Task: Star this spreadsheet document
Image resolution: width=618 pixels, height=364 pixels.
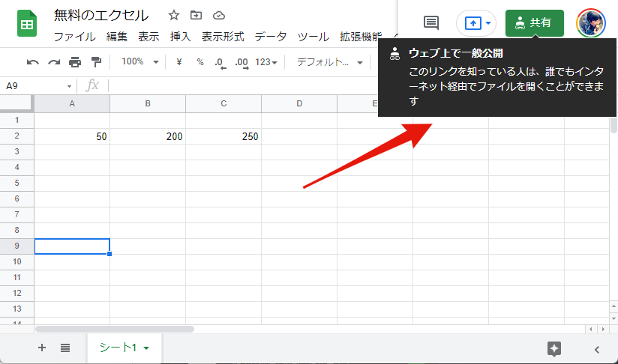Action: (x=174, y=15)
